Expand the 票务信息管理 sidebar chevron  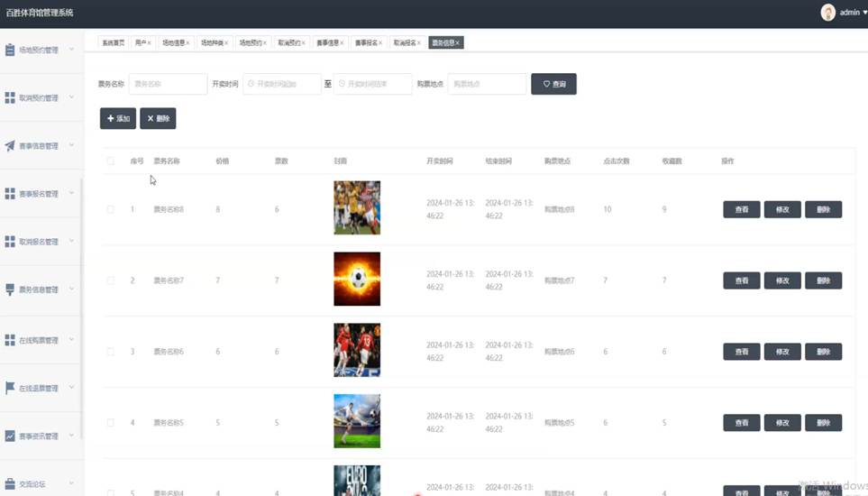coord(71,289)
